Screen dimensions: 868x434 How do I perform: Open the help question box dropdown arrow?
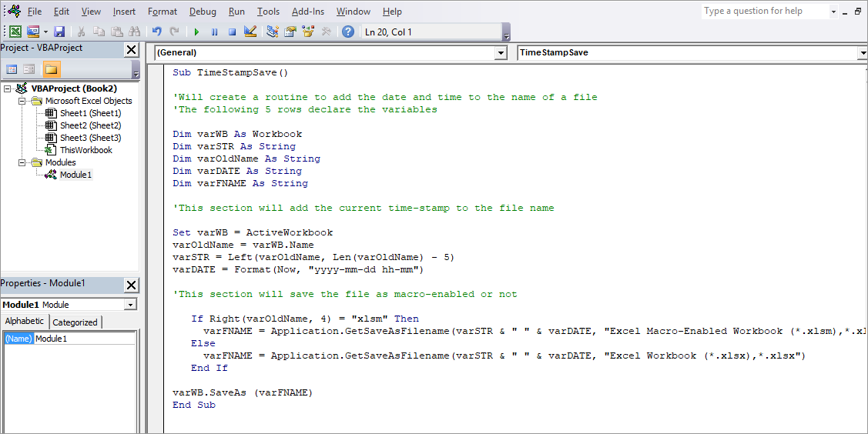pyautogui.click(x=833, y=12)
